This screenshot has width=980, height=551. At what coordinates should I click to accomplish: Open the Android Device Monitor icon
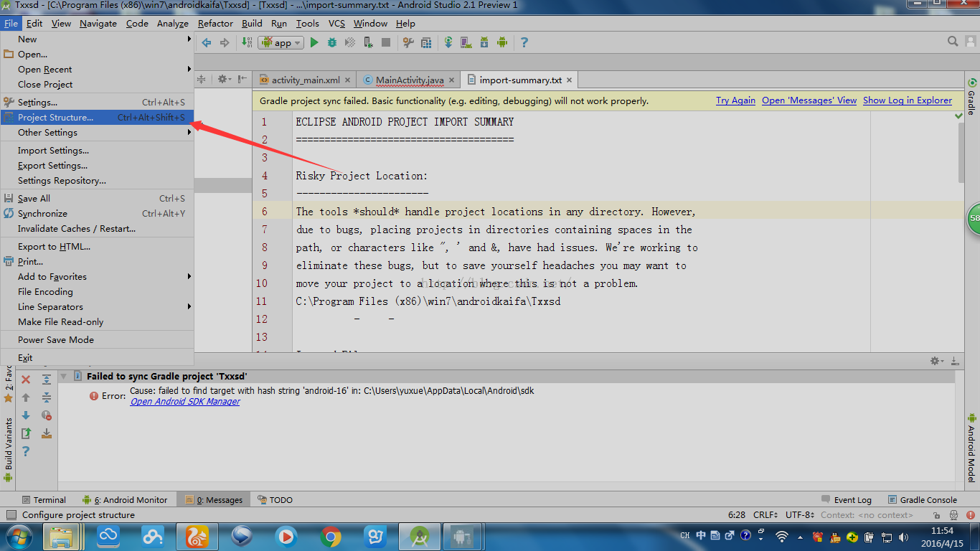(502, 43)
